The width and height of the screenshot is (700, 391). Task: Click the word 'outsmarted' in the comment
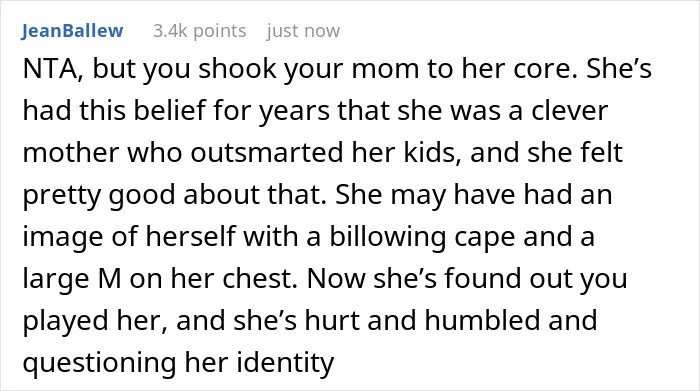tap(267, 152)
